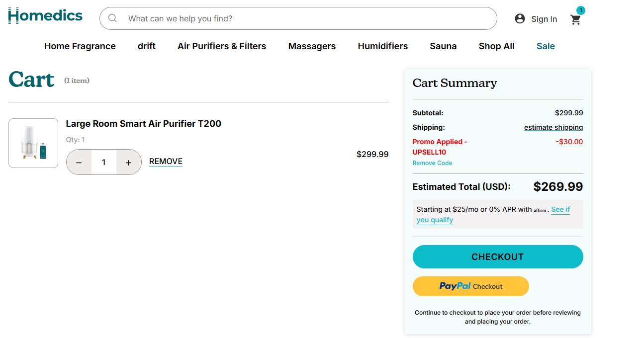
Task: Click the search magnifier icon
Action: click(112, 18)
